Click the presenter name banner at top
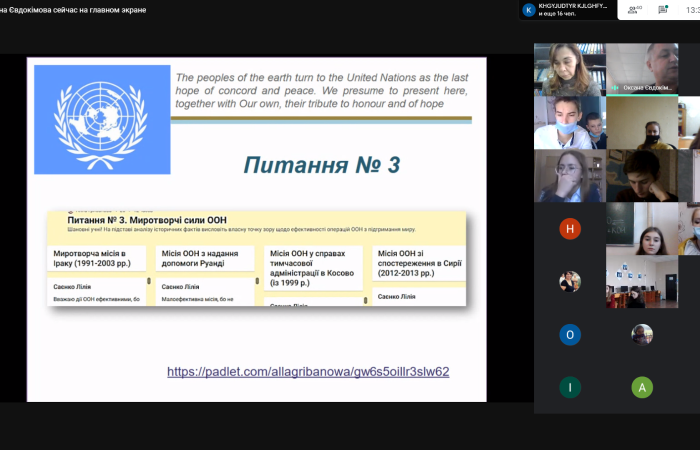Viewport: 700px width, 450px height. click(73, 10)
